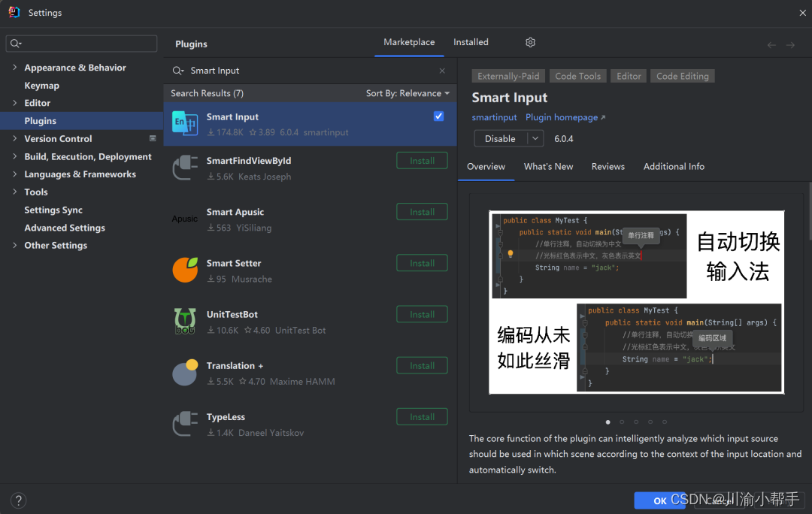812x514 pixels.
Task: Clear the plugin search with the X icon
Action: [442, 70]
